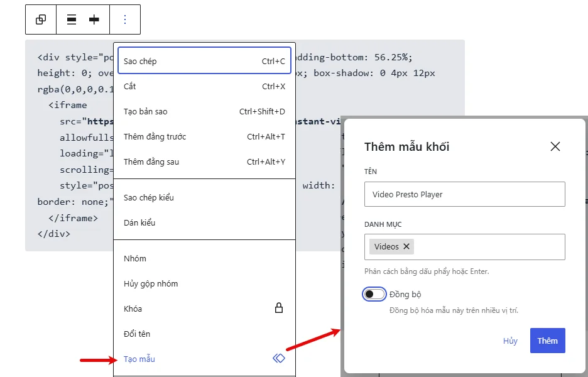The width and height of the screenshot is (588, 377).
Task: Click the padlock icon beside Khóa
Action: coord(279,309)
